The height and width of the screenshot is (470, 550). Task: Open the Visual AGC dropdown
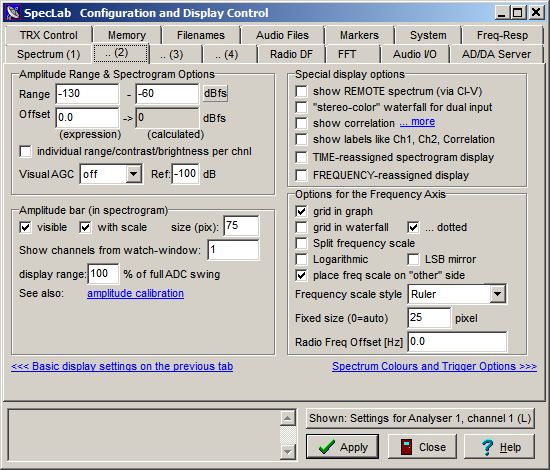point(134,174)
